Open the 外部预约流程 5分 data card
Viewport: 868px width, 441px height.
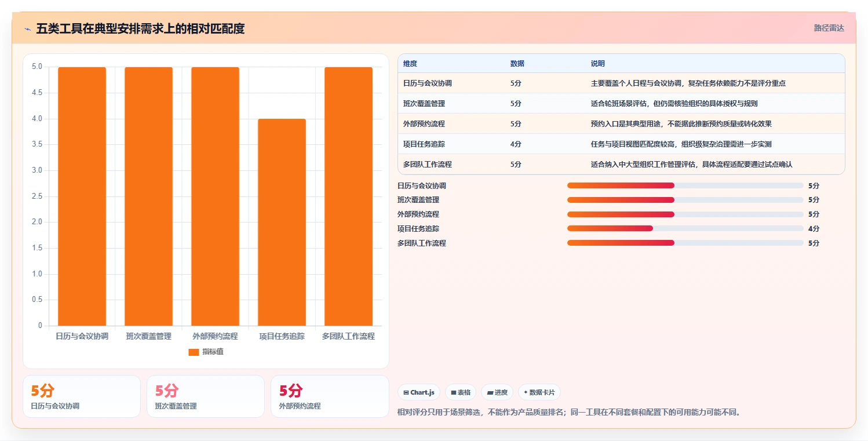tap(330, 396)
